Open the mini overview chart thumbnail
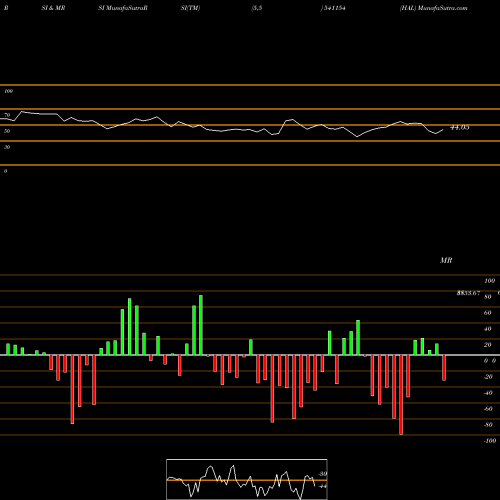Screen dimensions: 500x500 pos(247,479)
